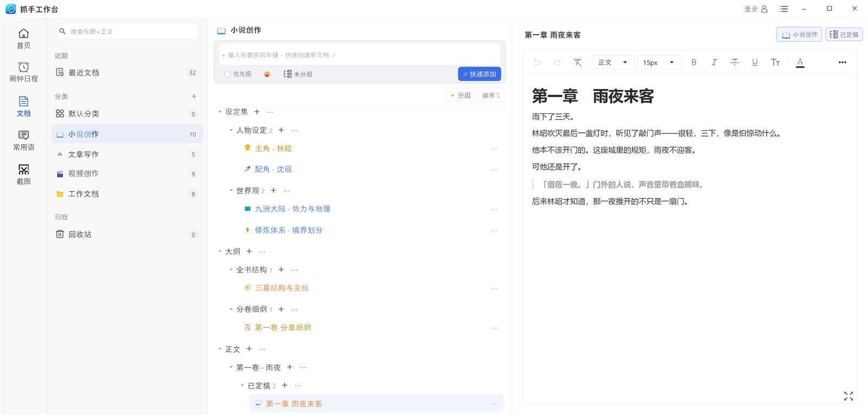The height and width of the screenshot is (415, 868).
Task: Click the quoted line 借宿一晚 in editor
Action: click(x=623, y=184)
